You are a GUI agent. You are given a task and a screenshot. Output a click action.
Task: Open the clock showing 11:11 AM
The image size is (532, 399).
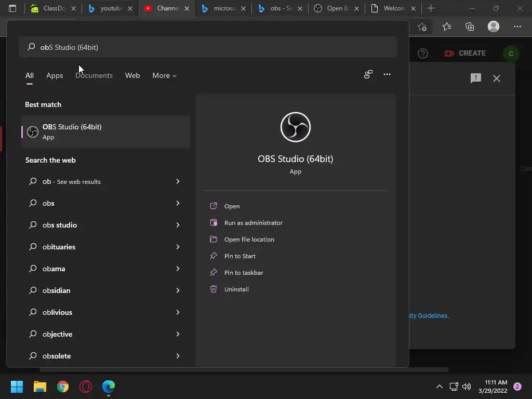493,387
